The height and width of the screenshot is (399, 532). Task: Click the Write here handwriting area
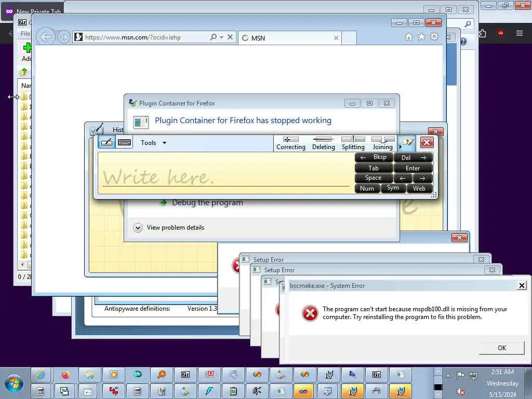(x=225, y=173)
